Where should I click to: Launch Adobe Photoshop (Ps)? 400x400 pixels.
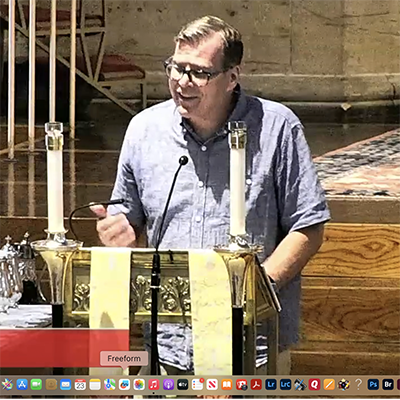click(x=373, y=384)
